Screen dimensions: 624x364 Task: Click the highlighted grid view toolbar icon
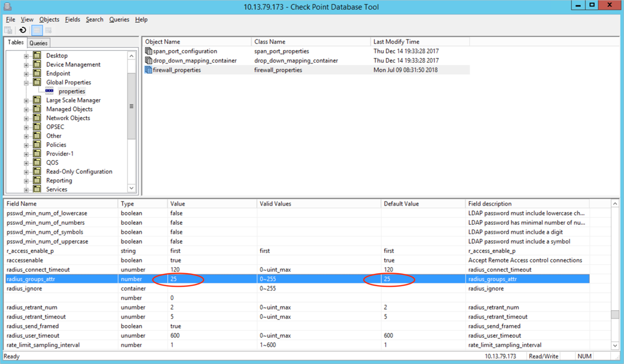(x=36, y=30)
